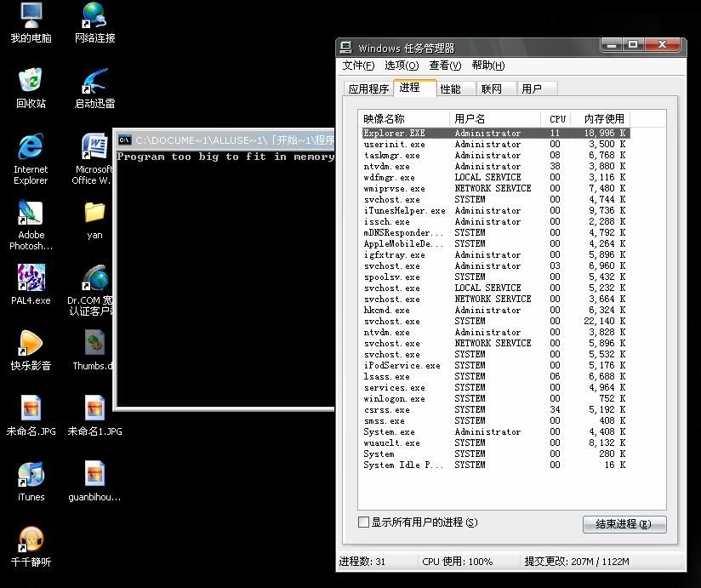701x588 pixels.
Task: Click the PAL4.exe game icon
Action: (x=31, y=279)
